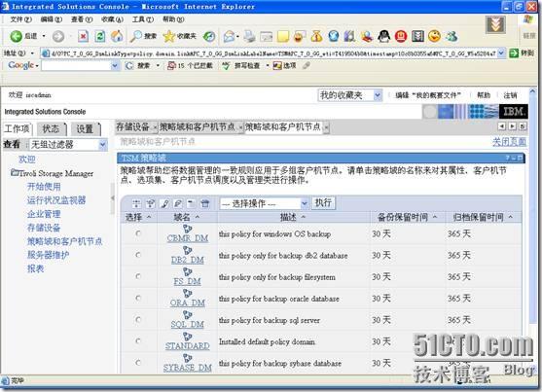
Task: Open 我的收藏夹 favorites dropdown
Action: click(x=349, y=95)
